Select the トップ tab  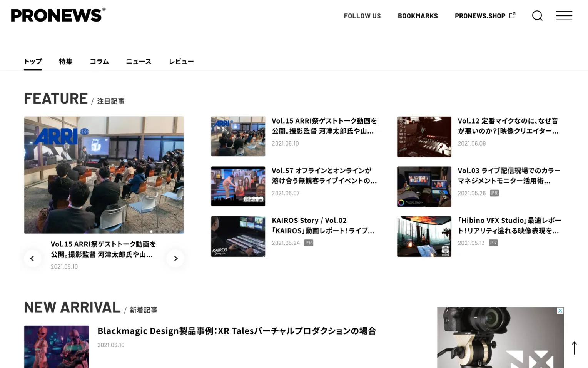(x=33, y=61)
